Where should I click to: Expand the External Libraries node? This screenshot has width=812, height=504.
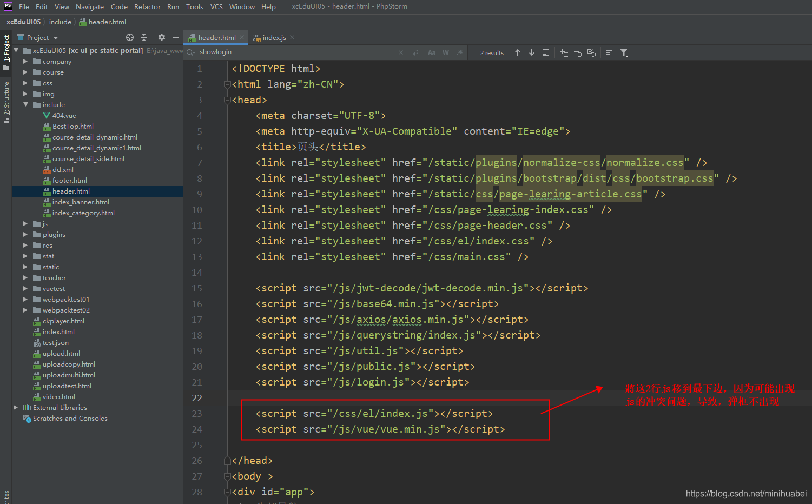pyautogui.click(x=16, y=408)
